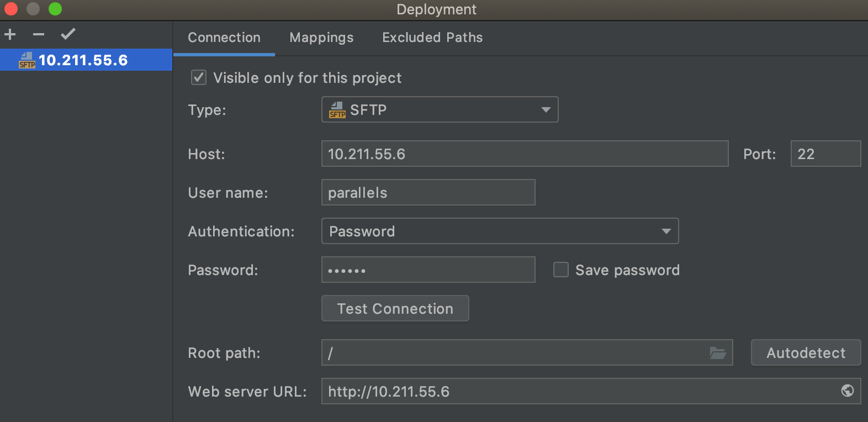Expand the Authentication Password dropdown
868x422 pixels.
pos(500,231)
